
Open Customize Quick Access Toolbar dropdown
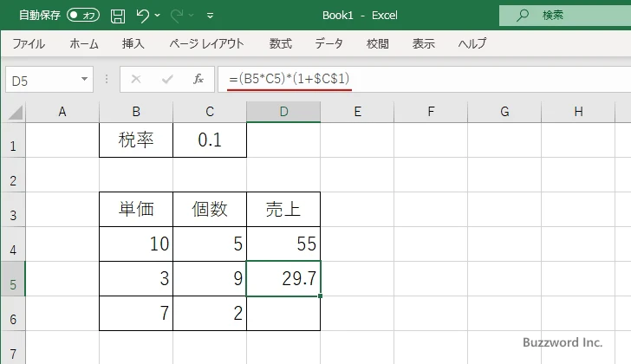212,15
